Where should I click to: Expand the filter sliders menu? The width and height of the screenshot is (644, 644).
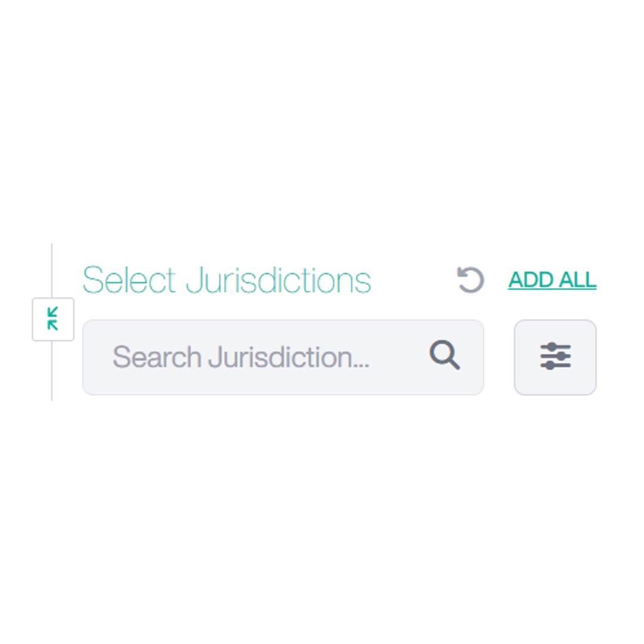(x=555, y=357)
